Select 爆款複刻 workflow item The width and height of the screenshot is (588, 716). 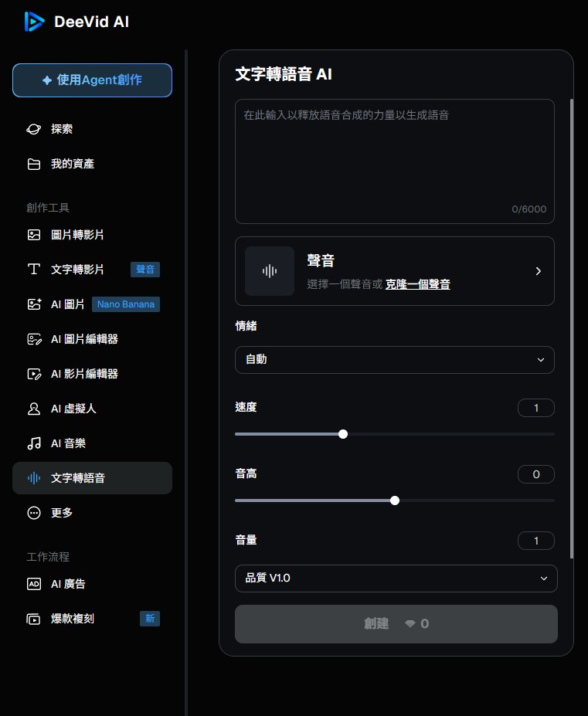point(73,619)
